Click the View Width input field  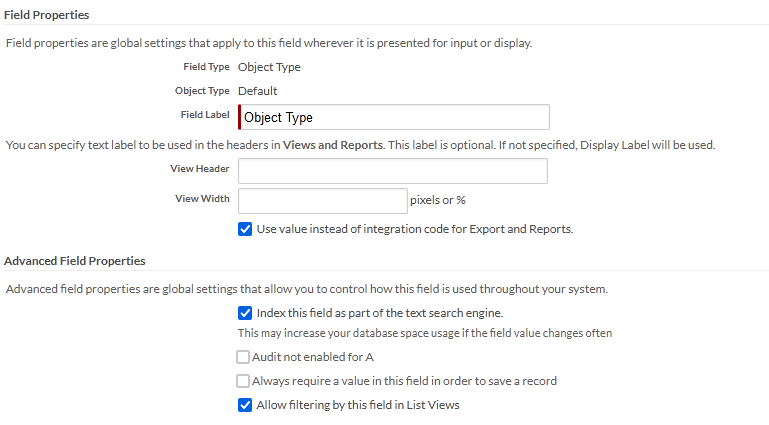[323, 200]
